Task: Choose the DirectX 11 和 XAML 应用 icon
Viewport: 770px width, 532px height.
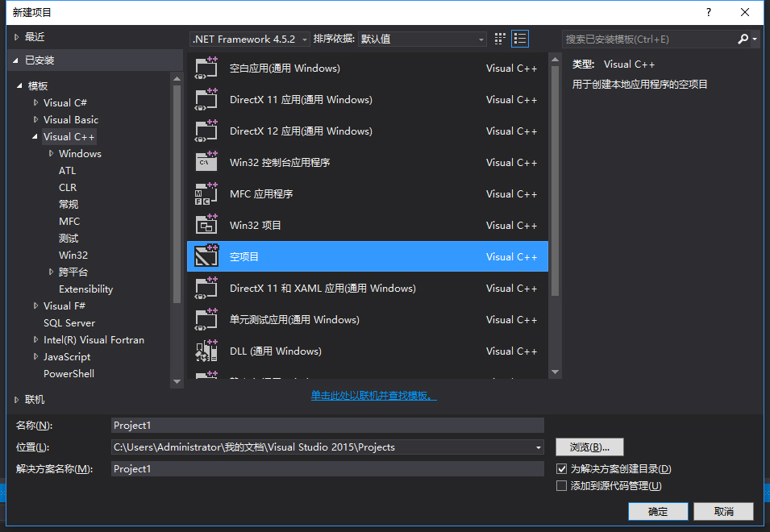Action: (x=206, y=288)
